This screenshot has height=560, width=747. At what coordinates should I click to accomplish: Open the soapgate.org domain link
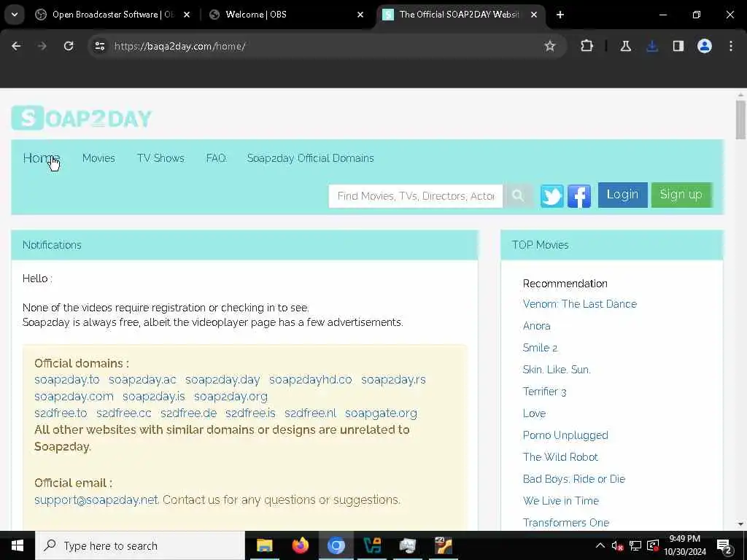point(381,413)
